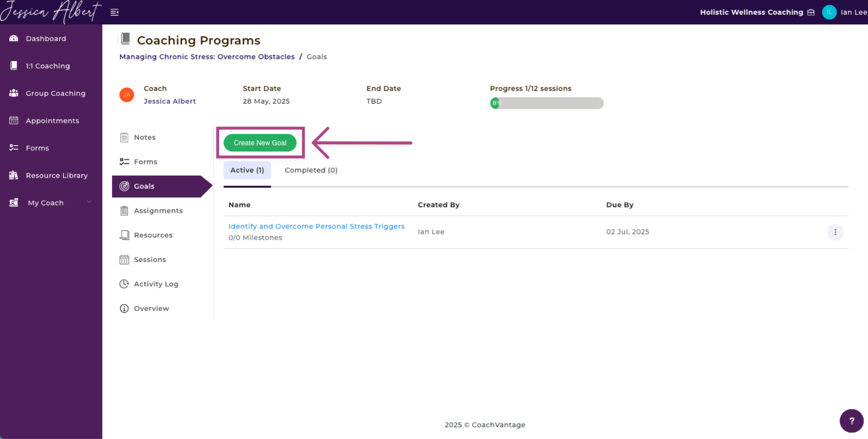Open the help question mark bubble
The image size is (868, 439).
[x=851, y=421]
